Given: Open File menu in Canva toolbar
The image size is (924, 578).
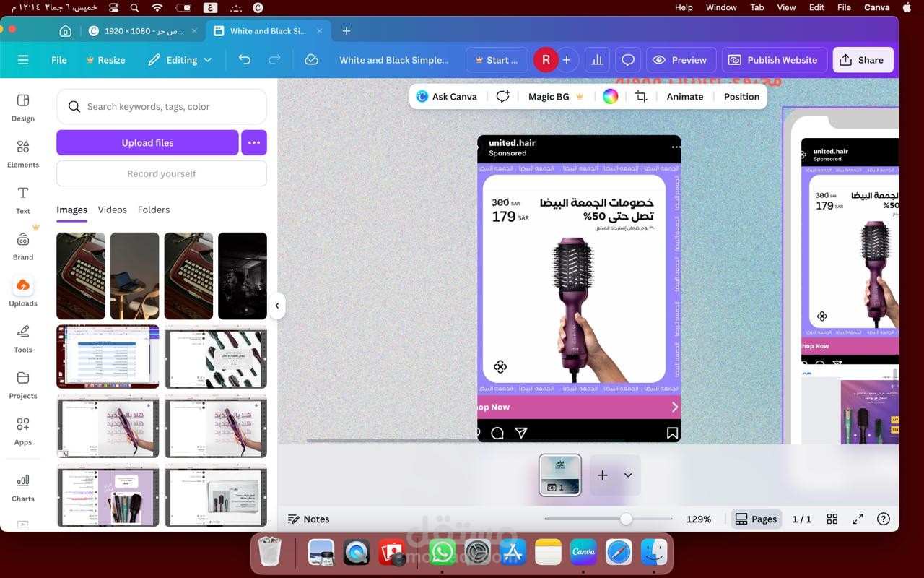Looking at the screenshot, I should coord(59,60).
